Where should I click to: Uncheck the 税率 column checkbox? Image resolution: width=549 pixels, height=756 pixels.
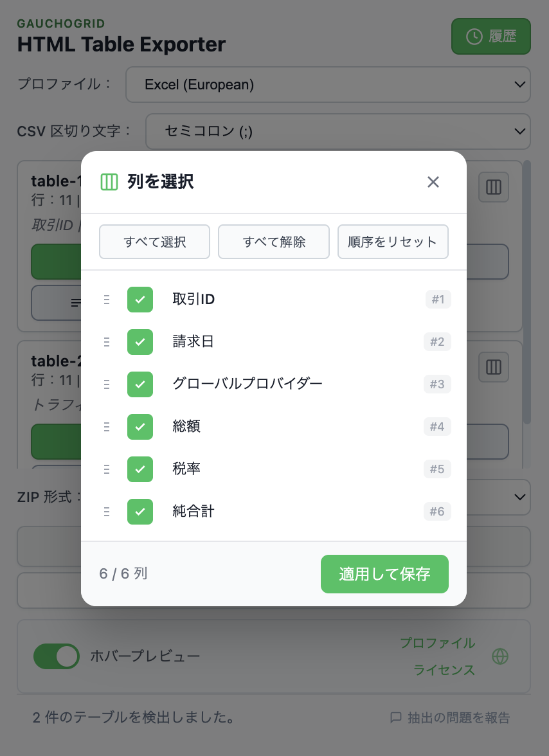(x=140, y=469)
